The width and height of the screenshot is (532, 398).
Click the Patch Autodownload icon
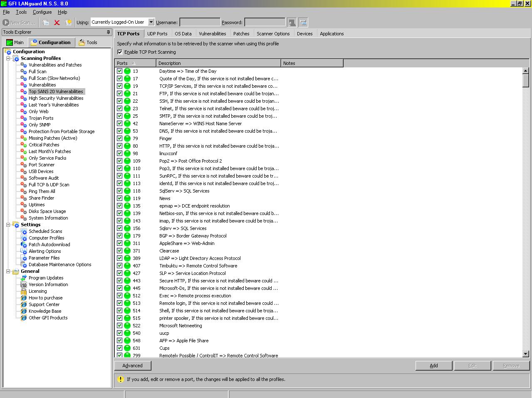pyautogui.click(x=24, y=245)
